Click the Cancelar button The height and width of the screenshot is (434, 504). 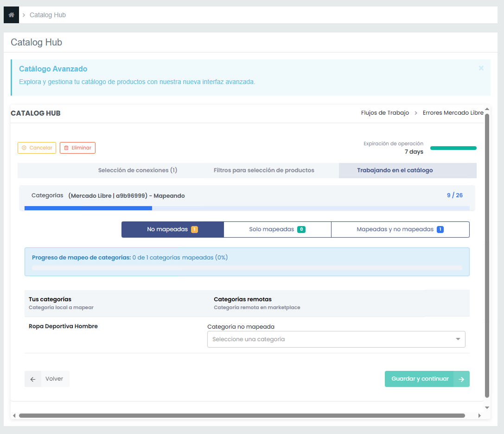37,148
